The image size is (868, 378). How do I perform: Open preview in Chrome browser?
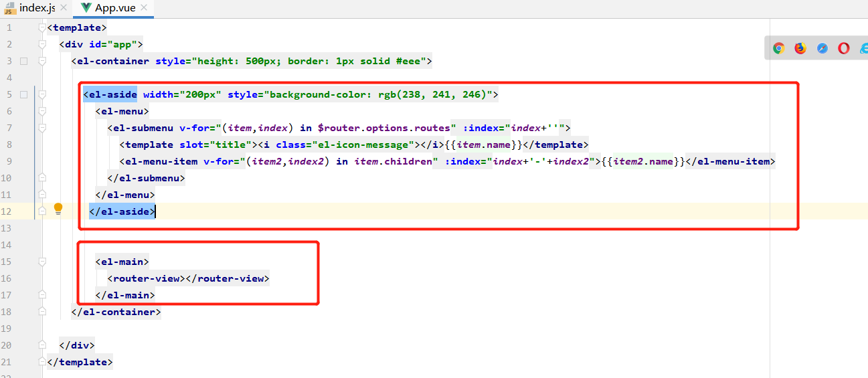[x=778, y=48]
